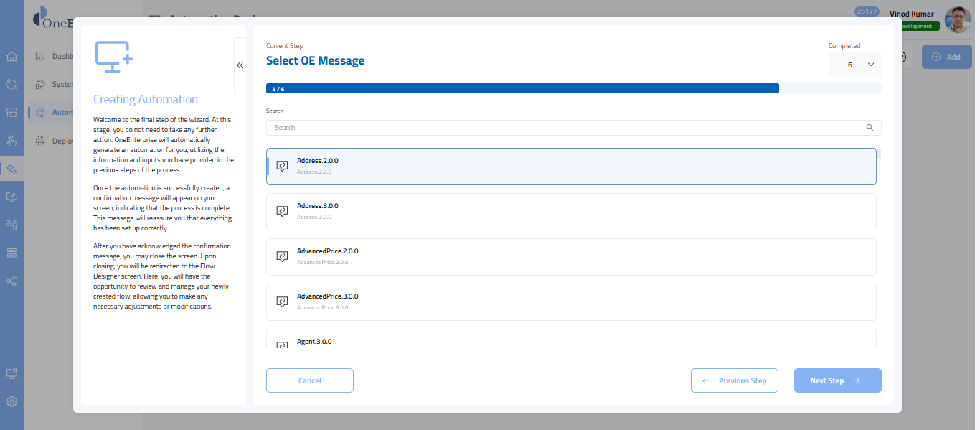Choose the AdvancedPrice.3.0.0 message
This screenshot has height=430, width=980.
(x=570, y=302)
